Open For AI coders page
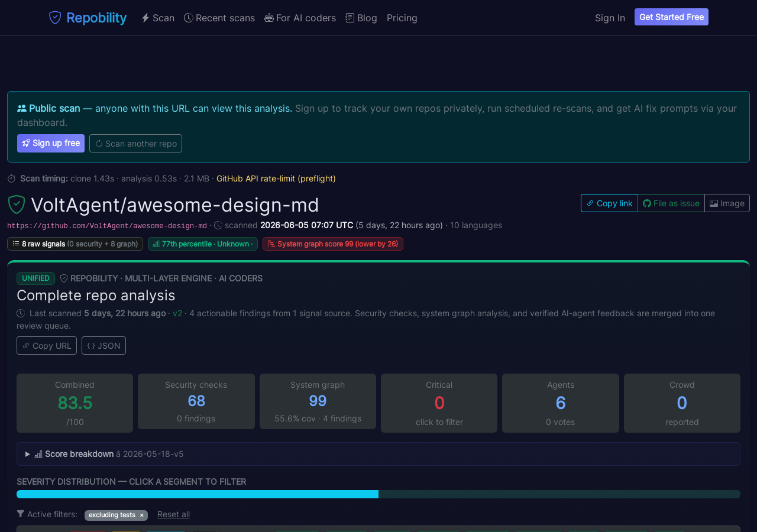757x532 pixels. pyautogui.click(x=300, y=18)
